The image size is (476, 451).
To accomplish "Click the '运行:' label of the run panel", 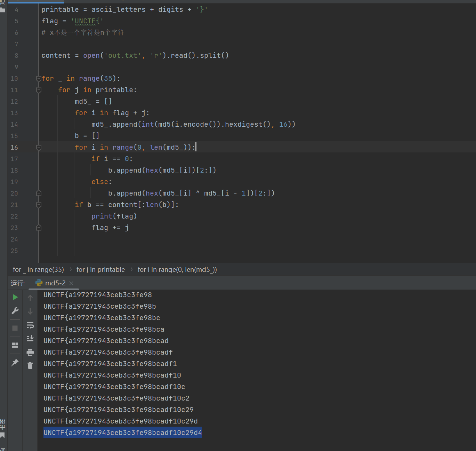I will coord(18,283).
